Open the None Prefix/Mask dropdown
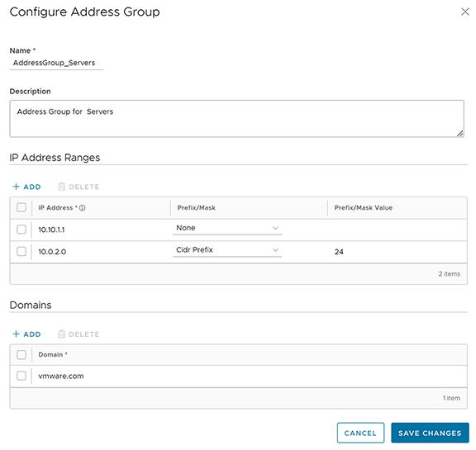 (227, 229)
